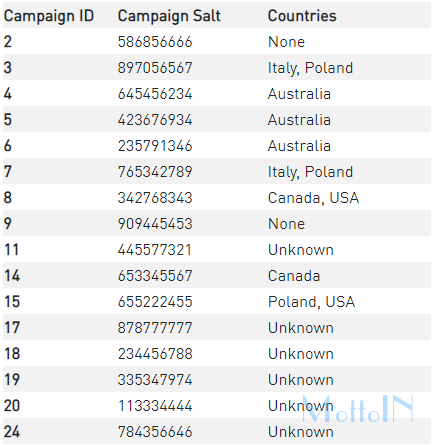The height and width of the screenshot is (445, 432).
Task: Click Australia in campaign 5 row
Action: (x=299, y=120)
